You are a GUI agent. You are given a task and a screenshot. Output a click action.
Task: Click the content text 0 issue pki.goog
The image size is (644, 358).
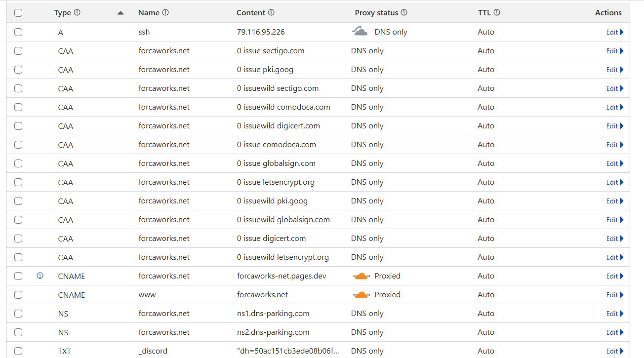pos(265,70)
